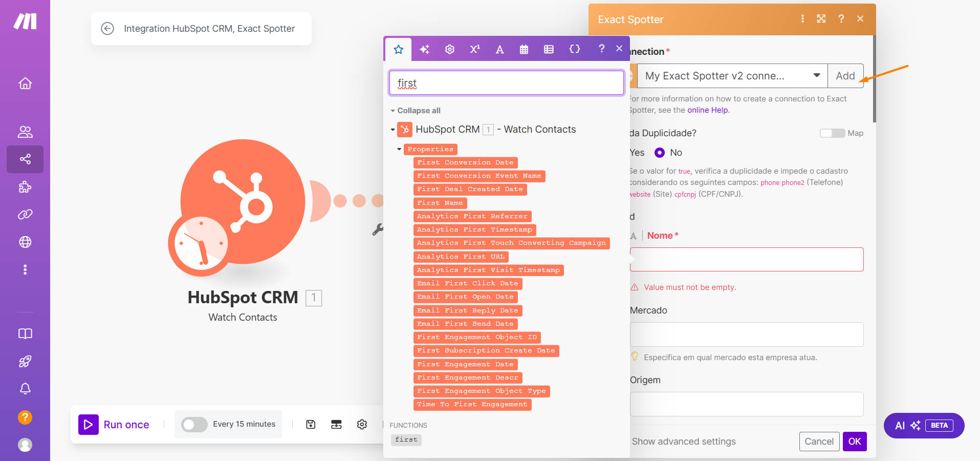The width and height of the screenshot is (980, 461).
Task: Collapse the Properties group arrow
Action: click(399, 149)
